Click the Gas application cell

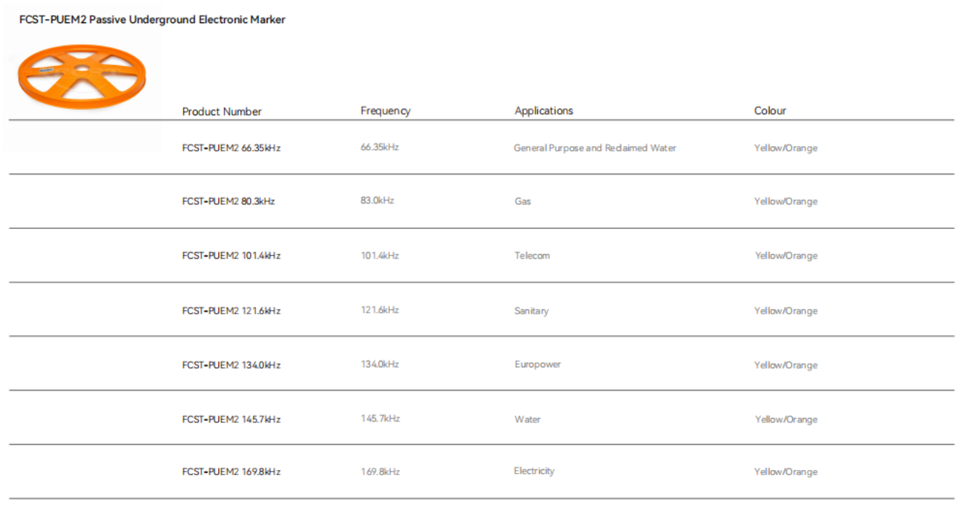coord(523,201)
